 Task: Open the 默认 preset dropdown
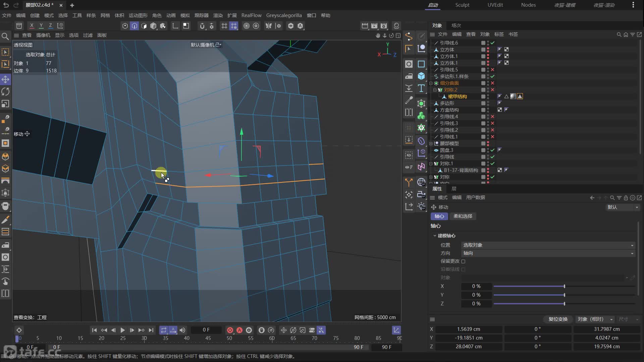point(623,207)
